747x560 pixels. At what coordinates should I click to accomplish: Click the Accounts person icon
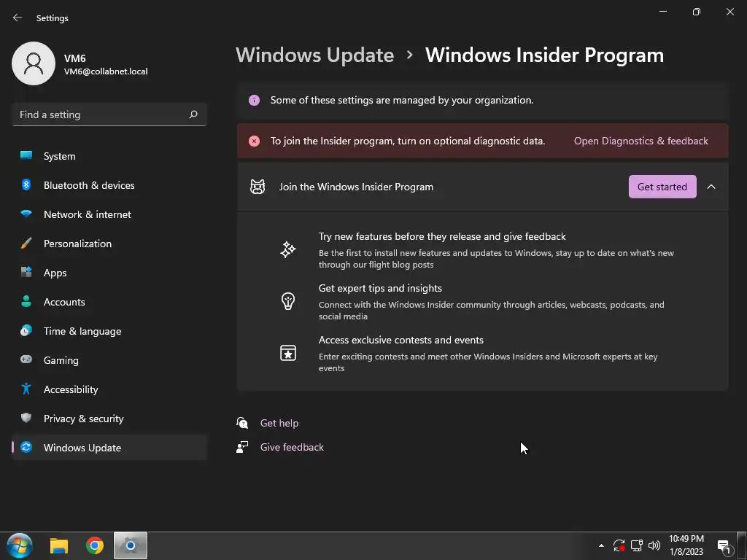tap(26, 301)
